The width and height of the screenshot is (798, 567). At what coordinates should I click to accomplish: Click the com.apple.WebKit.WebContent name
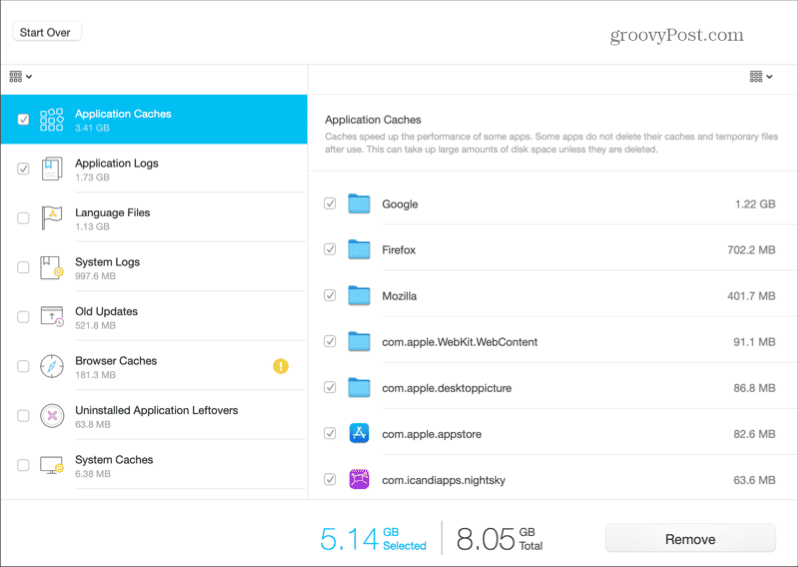click(x=460, y=342)
